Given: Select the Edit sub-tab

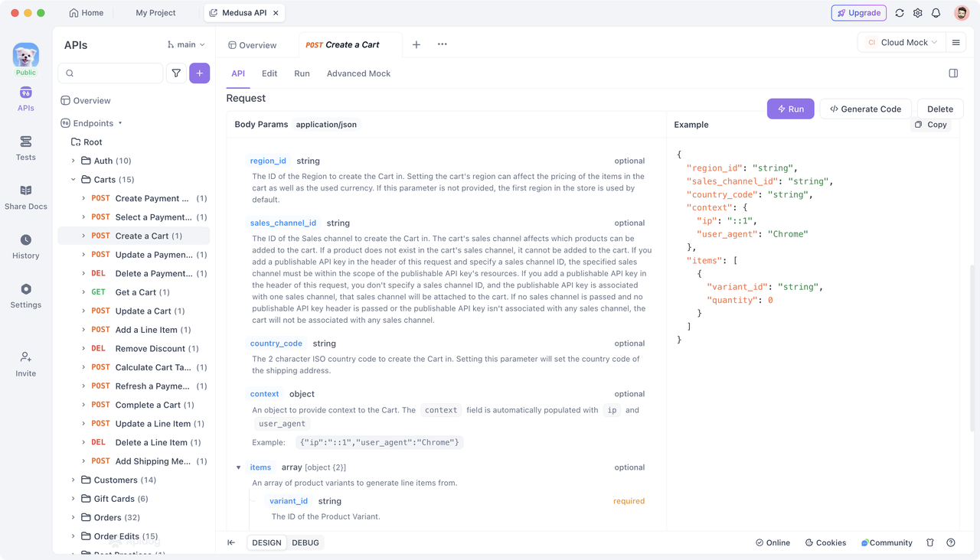Looking at the screenshot, I should pyautogui.click(x=269, y=73).
